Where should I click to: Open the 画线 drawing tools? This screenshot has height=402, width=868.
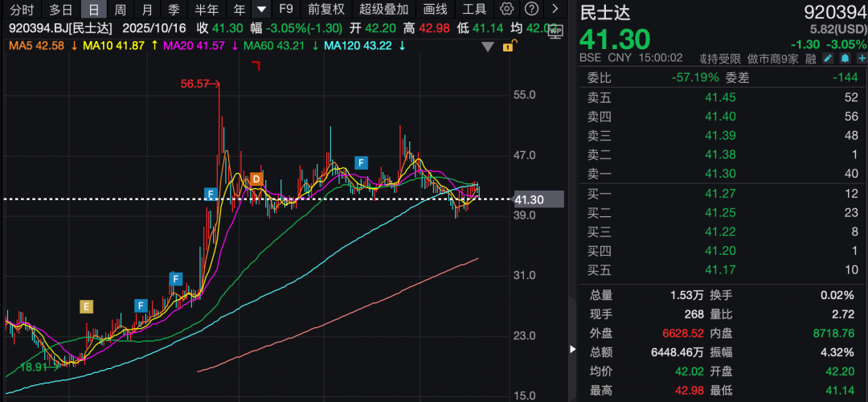(x=435, y=10)
